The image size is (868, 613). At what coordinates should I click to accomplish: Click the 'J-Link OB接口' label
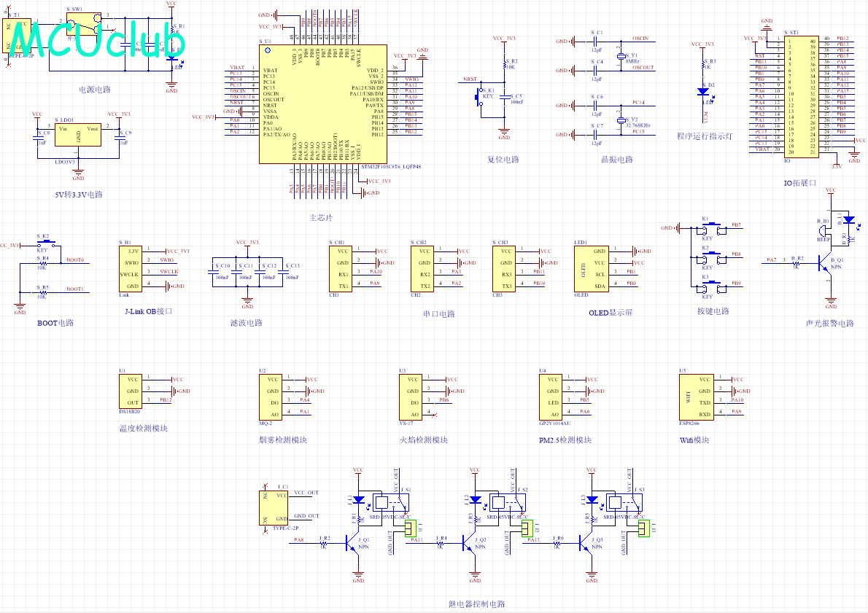(x=148, y=311)
